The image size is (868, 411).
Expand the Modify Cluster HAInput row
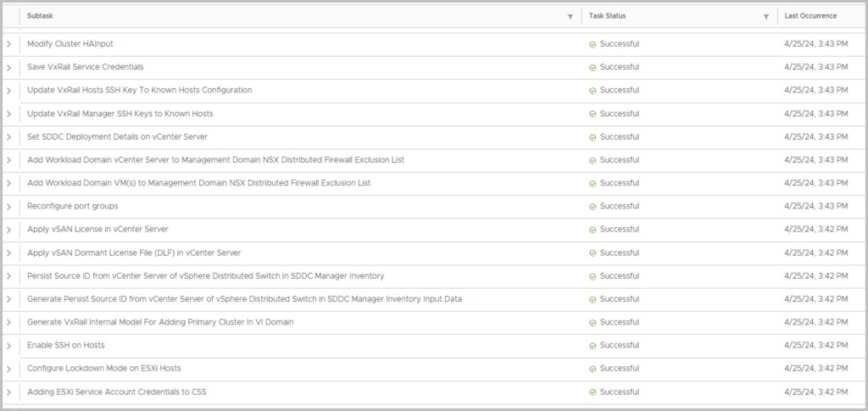9,44
